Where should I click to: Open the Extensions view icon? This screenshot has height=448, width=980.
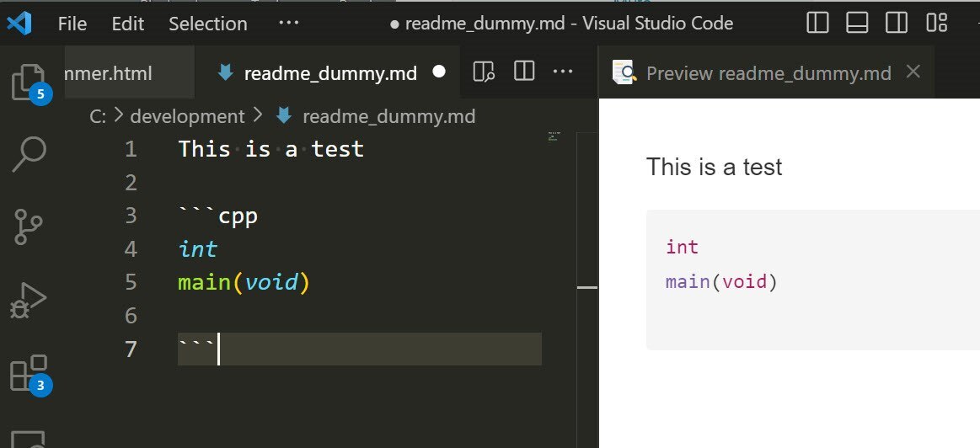(x=29, y=373)
